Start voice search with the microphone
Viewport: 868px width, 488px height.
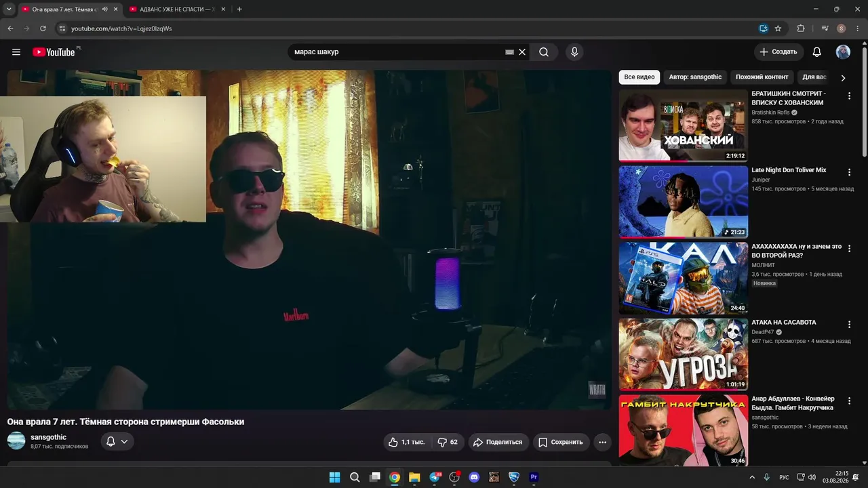click(574, 52)
